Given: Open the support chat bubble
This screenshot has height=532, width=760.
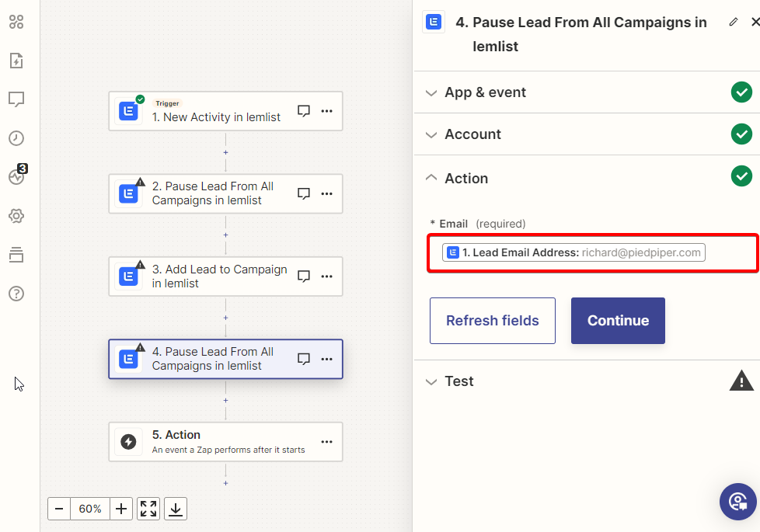Looking at the screenshot, I should [x=737, y=502].
